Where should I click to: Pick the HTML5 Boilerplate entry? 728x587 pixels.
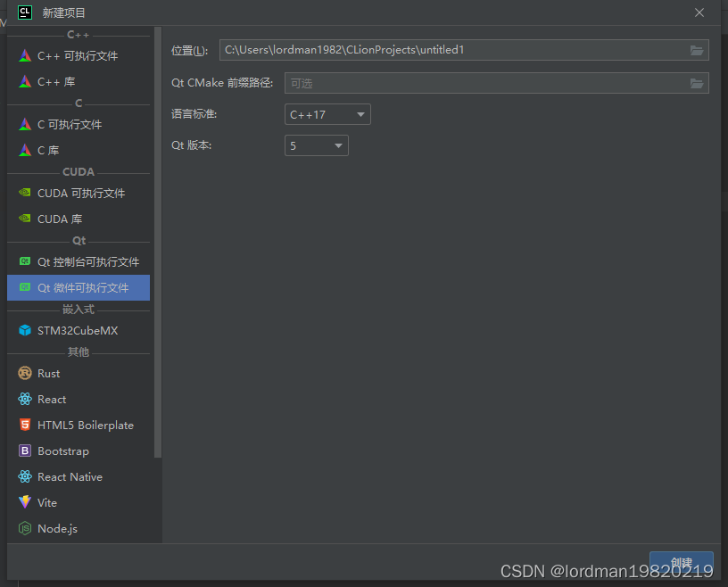click(x=79, y=425)
